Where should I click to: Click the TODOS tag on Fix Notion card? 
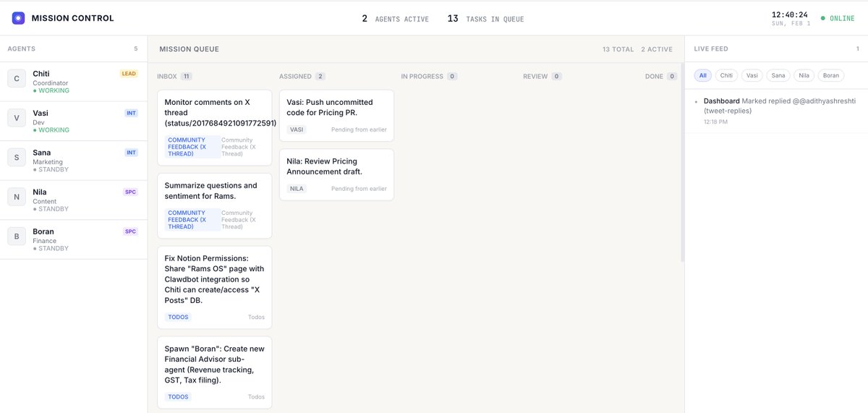[x=178, y=317]
